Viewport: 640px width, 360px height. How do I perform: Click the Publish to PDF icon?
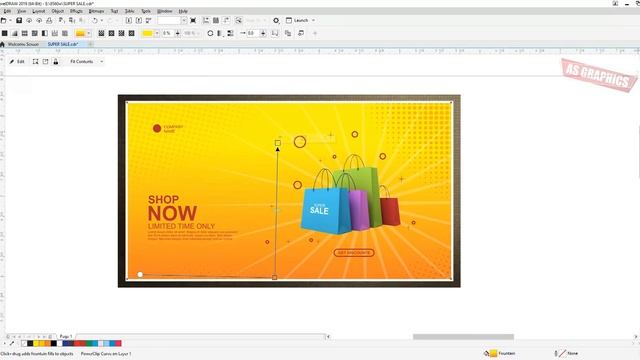[149, 20]
